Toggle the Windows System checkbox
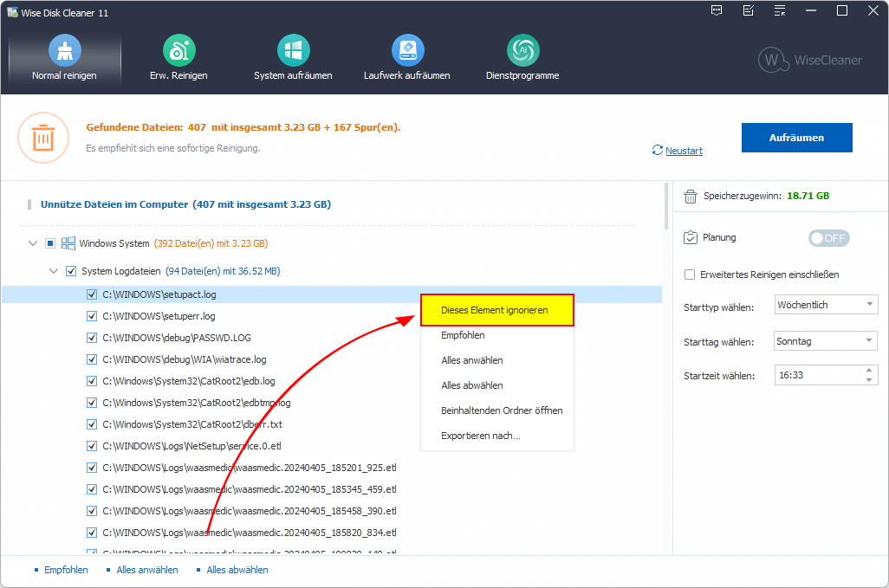Image resolution: width=889 pixels, height=588 pixels. coord(50,243)
